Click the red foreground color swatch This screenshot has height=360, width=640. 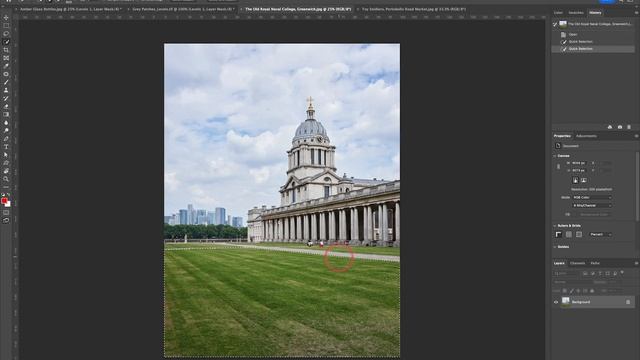point(4,201)
